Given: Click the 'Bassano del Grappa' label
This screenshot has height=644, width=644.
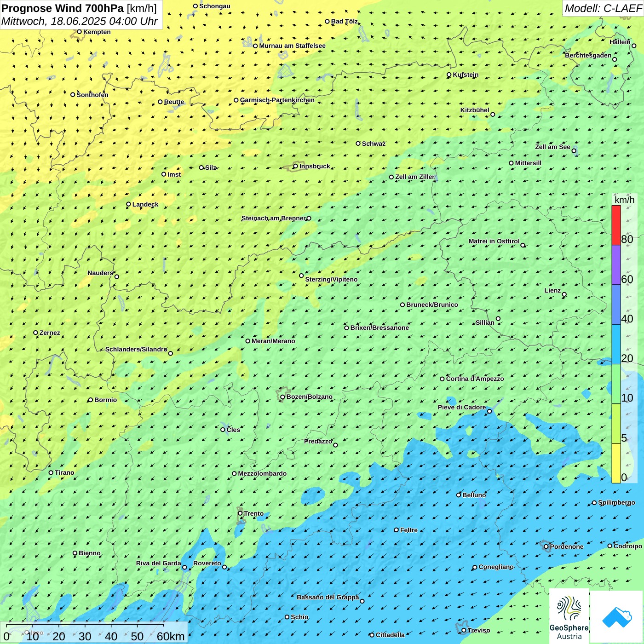Looking at the screenshot, I should click(328, 597).
